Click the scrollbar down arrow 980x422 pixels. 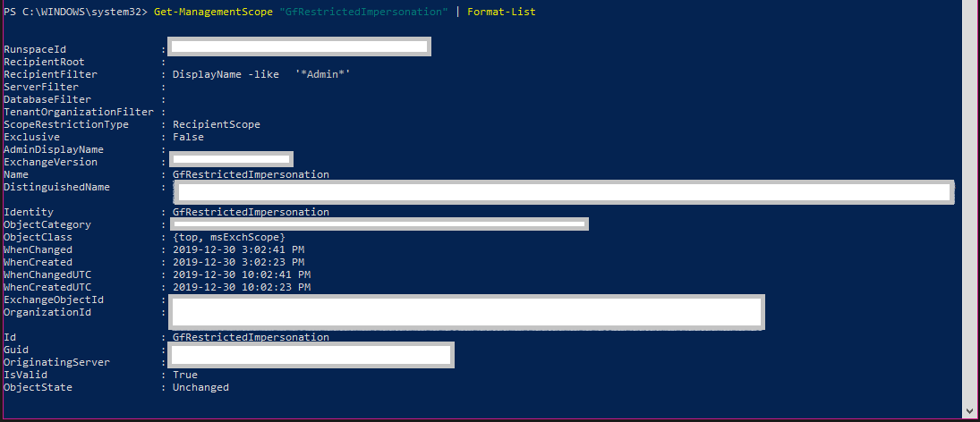pyautogui.click(x=970, y=410)
